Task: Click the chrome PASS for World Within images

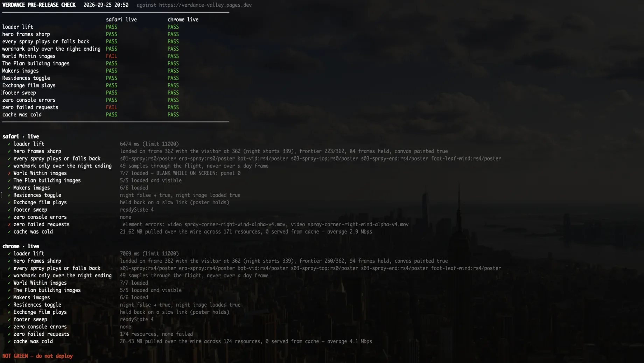Action: 173,56
